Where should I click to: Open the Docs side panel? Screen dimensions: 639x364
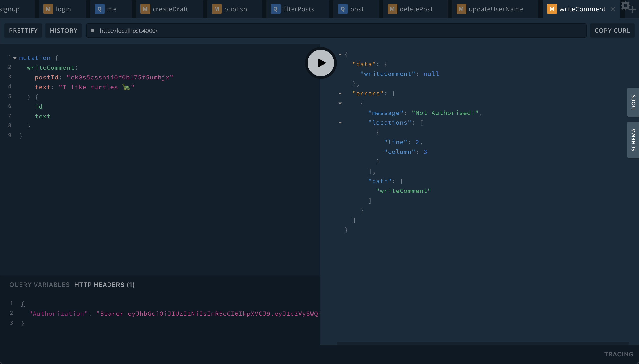[633, 102]
